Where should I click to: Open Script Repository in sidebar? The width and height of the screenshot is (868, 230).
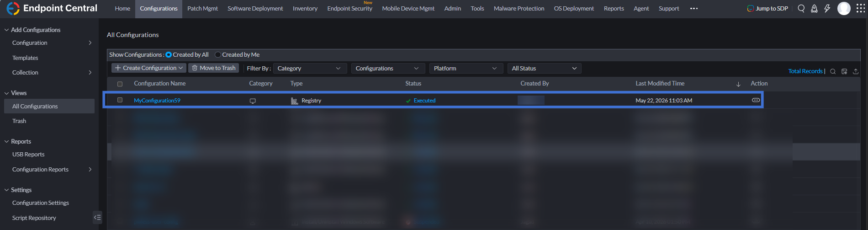click(x=34, y=218)
